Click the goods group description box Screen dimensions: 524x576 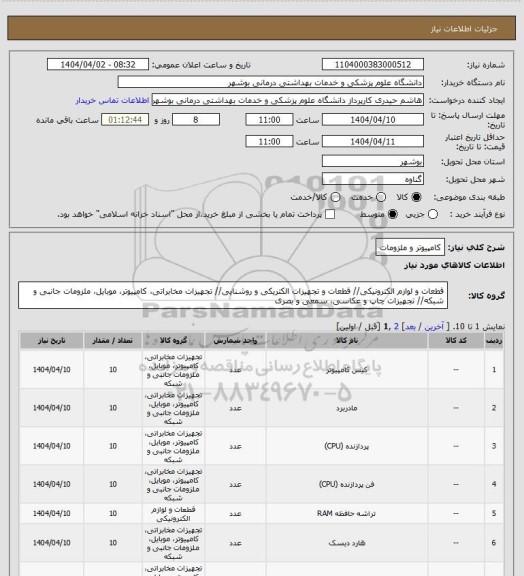(233, 296)
